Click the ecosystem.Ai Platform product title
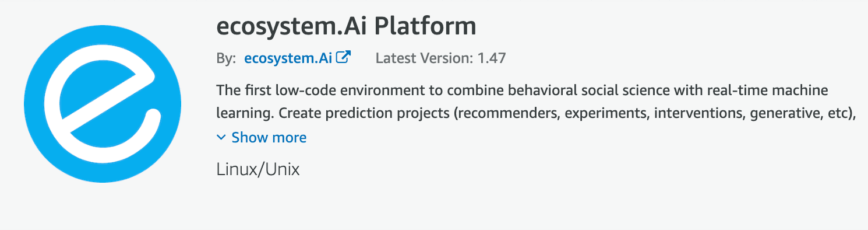868x230 pixels. point(346,26)
